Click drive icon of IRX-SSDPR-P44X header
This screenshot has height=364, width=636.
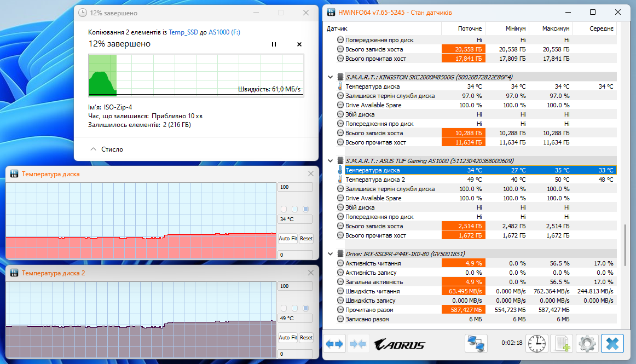coord(340,253)
